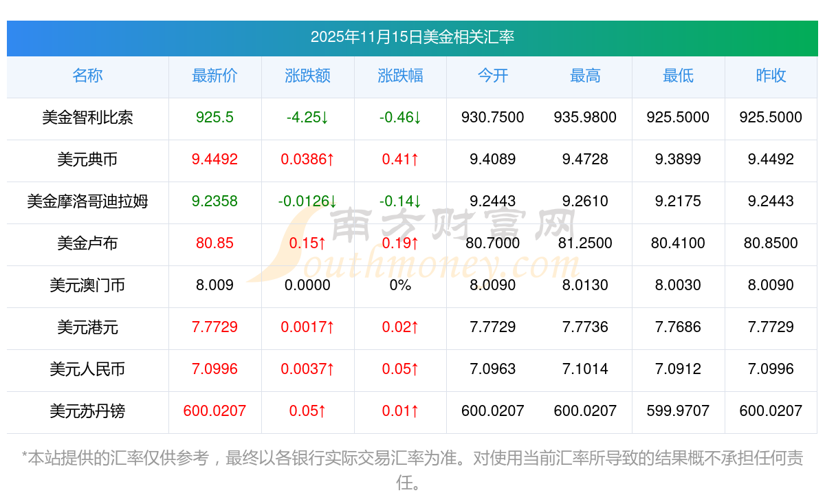Image resolution: width=825 pixels, height=504 pixels.
Task: Click low price 9.3899
Action: [678, 160]
